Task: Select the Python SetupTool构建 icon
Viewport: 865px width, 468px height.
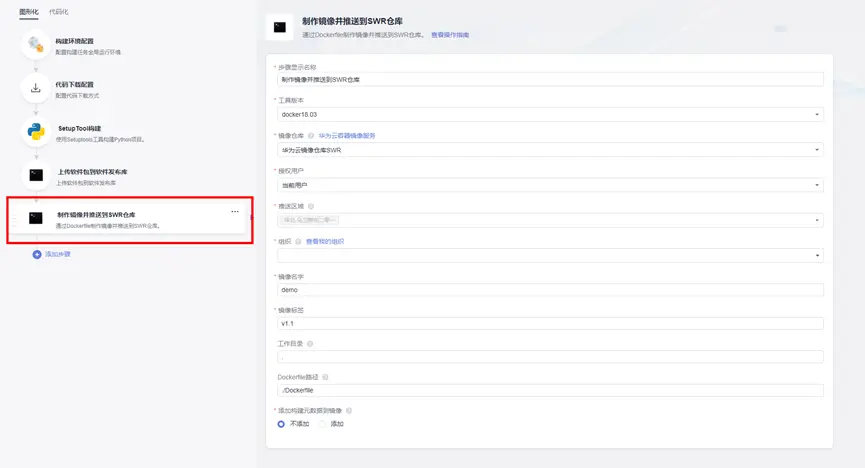Action: tap(36, 132)
